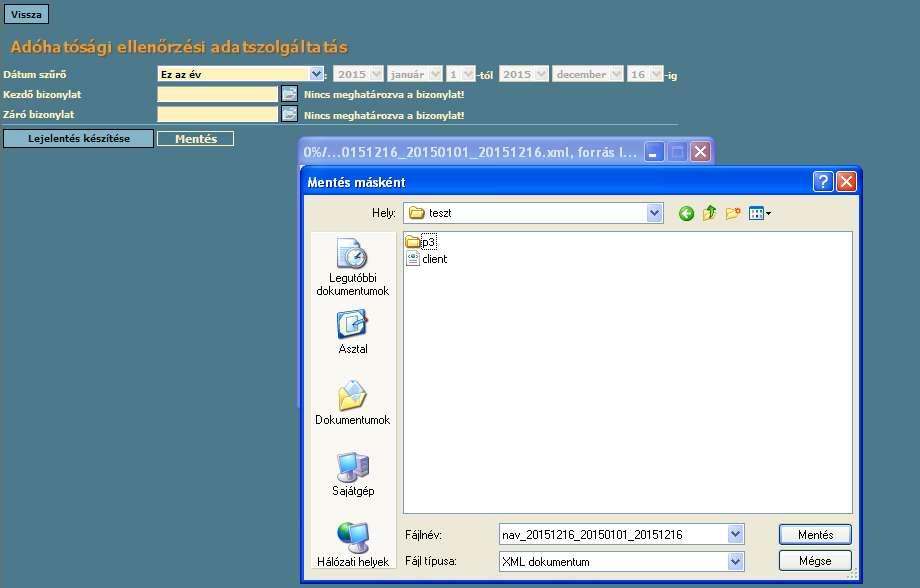Open the start year 2015 dropdown
Viewport: 920px width, 588px height.
pyautogui.click(x=358, y=74)
